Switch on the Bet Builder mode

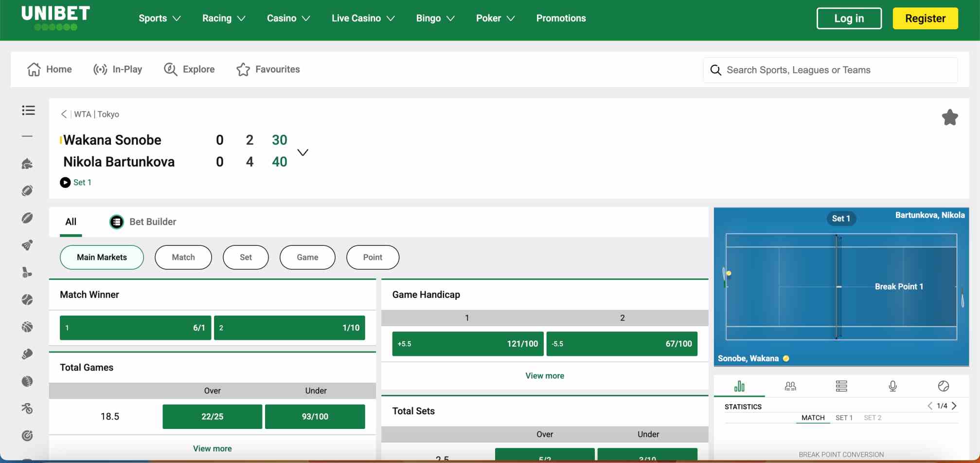coord(143,222)
